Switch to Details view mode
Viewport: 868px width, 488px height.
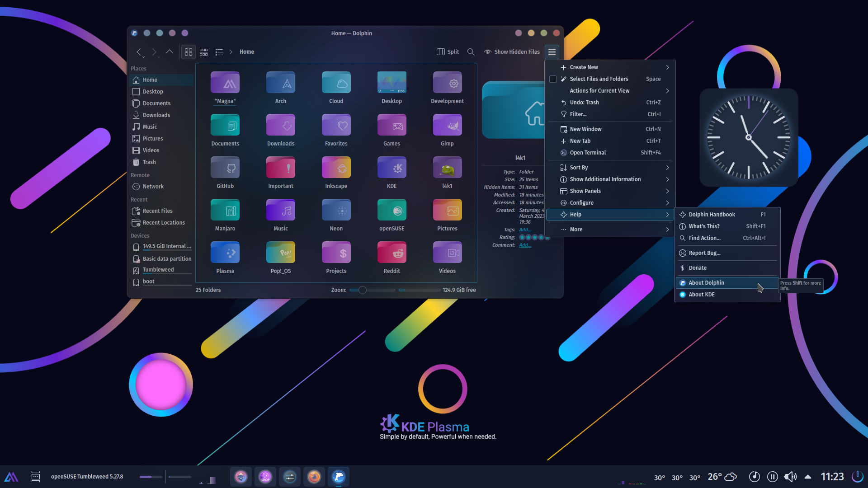219,52
